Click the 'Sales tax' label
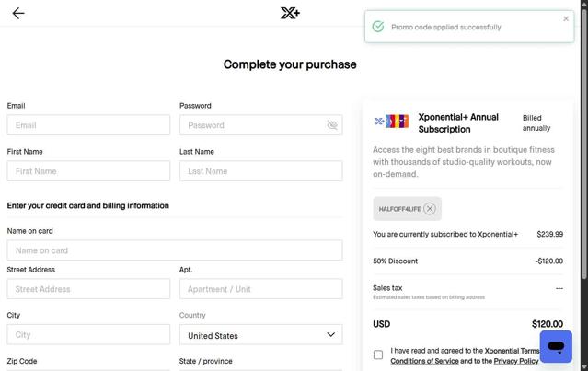Screen dimensions: 588x371 387,288
